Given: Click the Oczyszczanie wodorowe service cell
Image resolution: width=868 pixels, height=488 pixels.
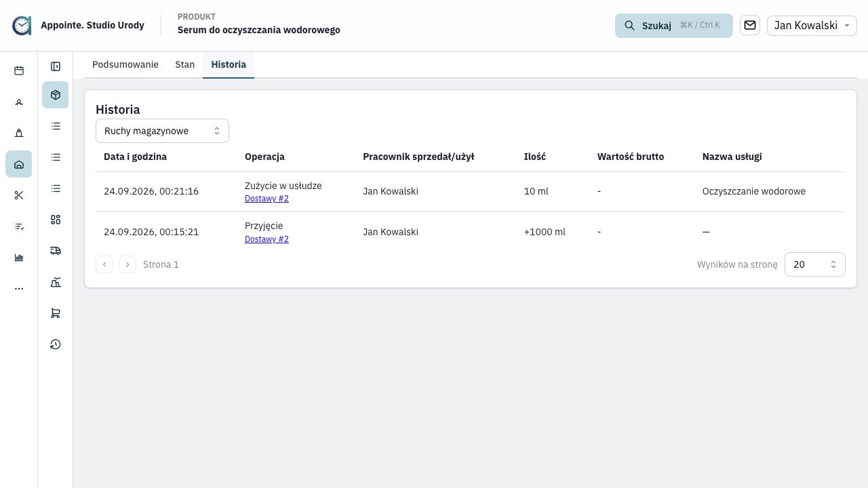Looking at the screenshot, I should pyautogui.click(x=754, y=191).
